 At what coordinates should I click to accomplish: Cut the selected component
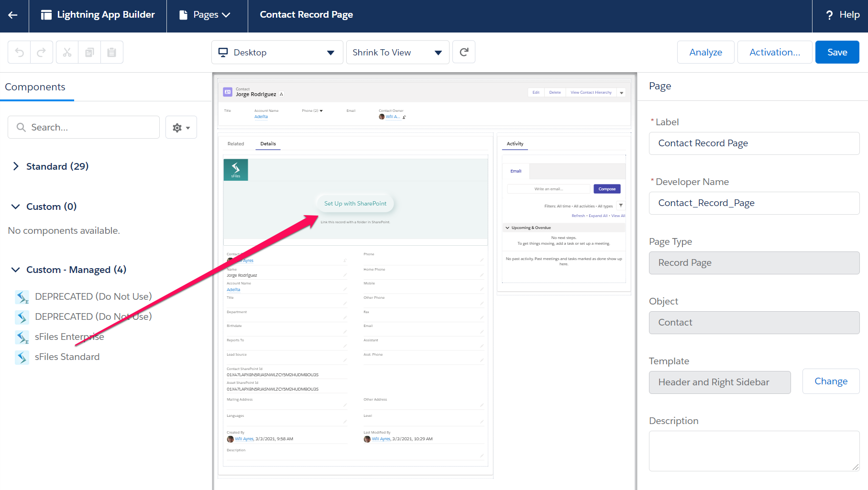pos(67,52)
